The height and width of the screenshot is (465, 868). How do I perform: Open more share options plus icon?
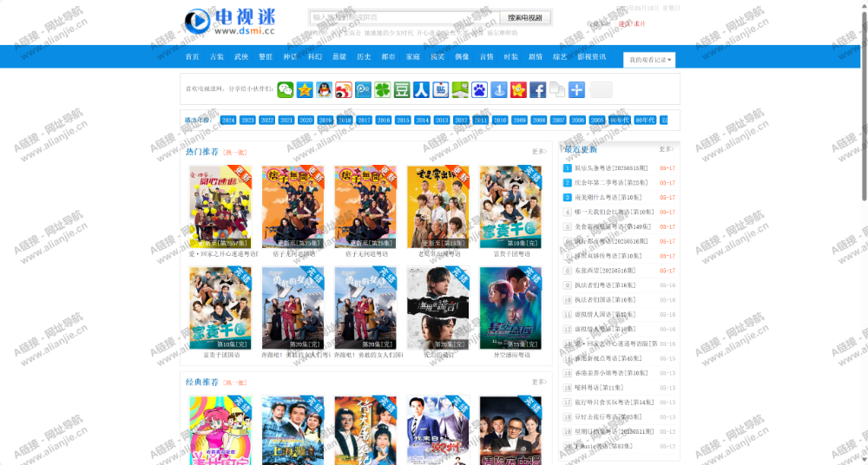tap(576, 89)
